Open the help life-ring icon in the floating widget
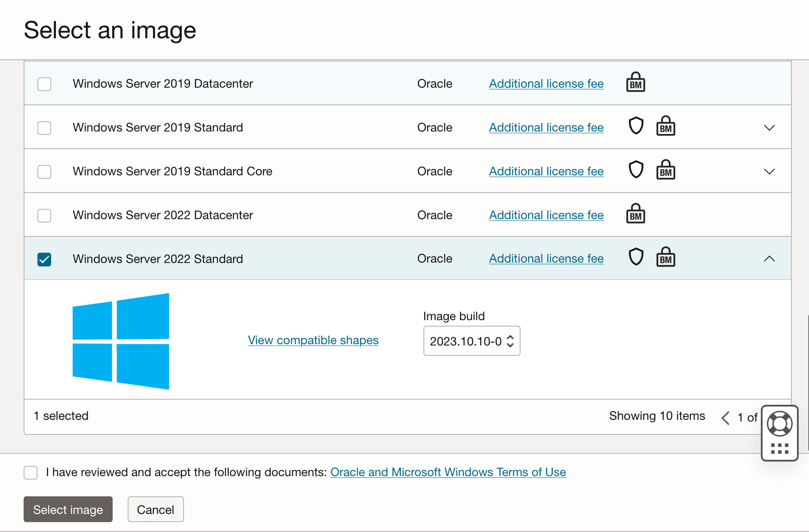Screen dimensions: 809x532 point(779,423)
